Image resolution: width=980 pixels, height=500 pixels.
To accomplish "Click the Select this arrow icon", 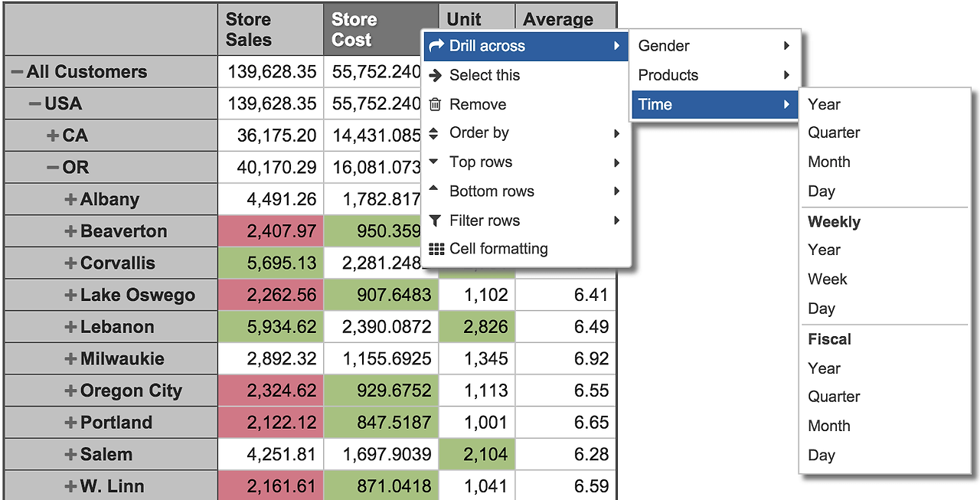I will pos(436,75).
